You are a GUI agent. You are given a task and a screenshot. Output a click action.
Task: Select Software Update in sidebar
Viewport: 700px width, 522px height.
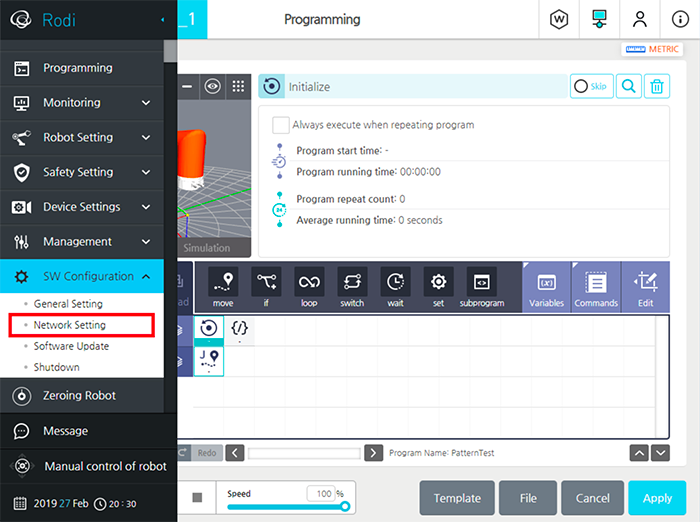point(71,346)
